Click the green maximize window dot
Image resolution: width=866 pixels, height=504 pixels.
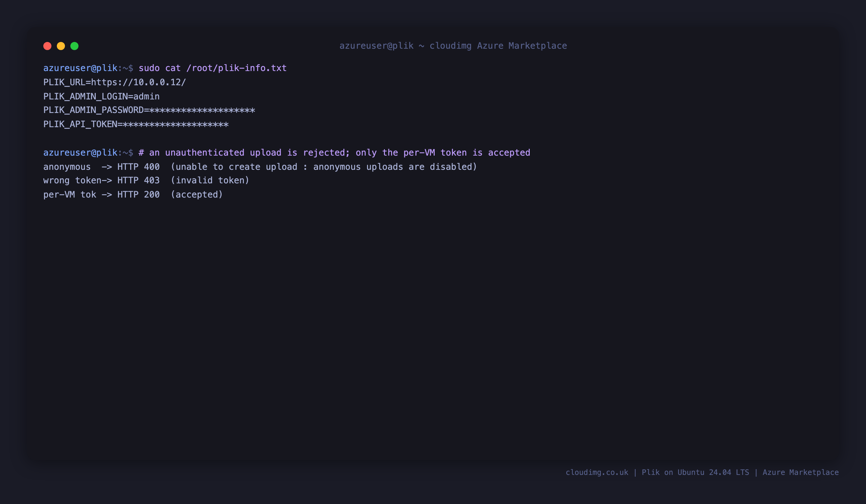click(x=74, y=46)
